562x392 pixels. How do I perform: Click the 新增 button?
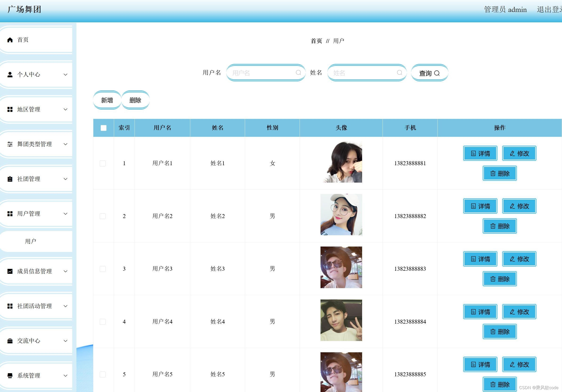coord(107,100)
